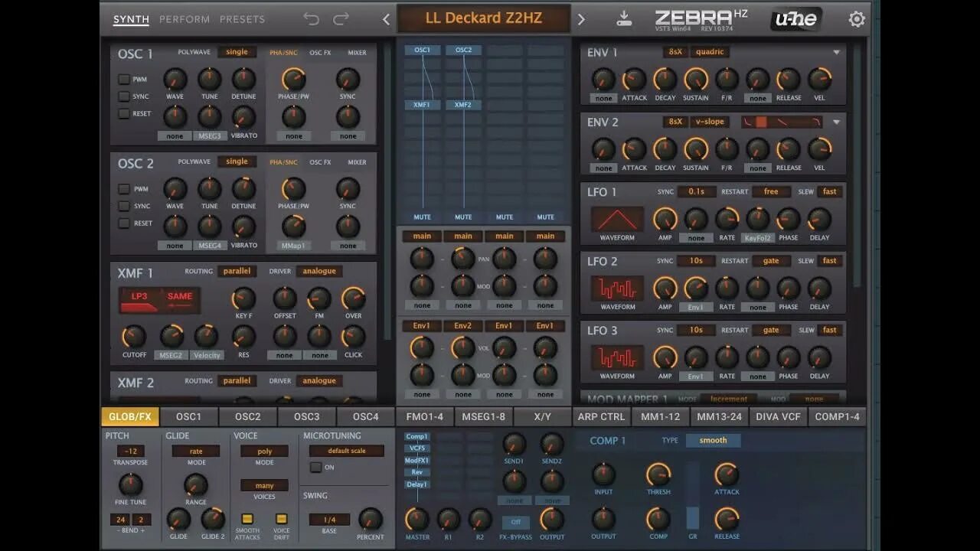Image resolution: width=980 pixels, height=551 pixels.
Task: Save the preset using the save icon
Action: coord(625,18)
